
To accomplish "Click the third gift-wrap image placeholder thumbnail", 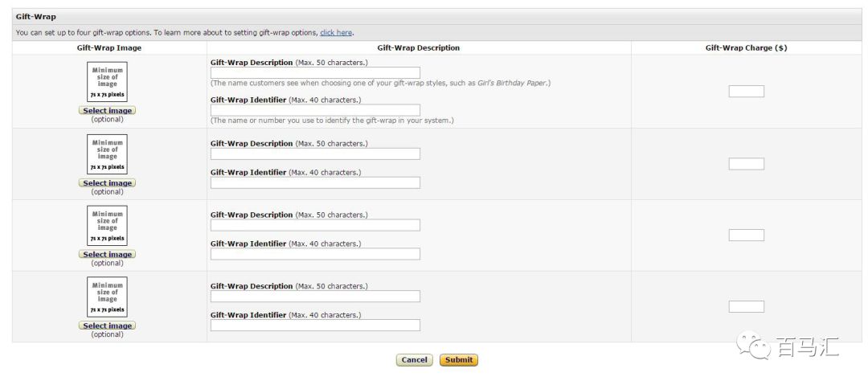I will (107, 226).
